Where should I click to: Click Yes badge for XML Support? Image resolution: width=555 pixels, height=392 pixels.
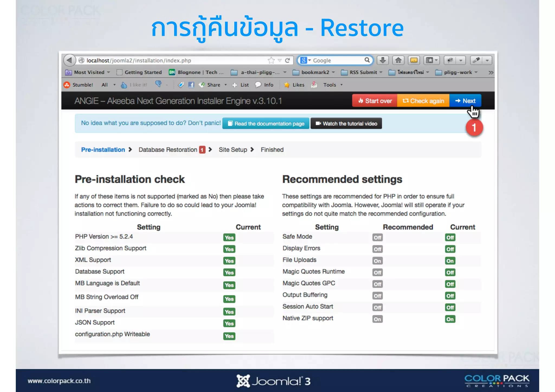pos(229,261)
